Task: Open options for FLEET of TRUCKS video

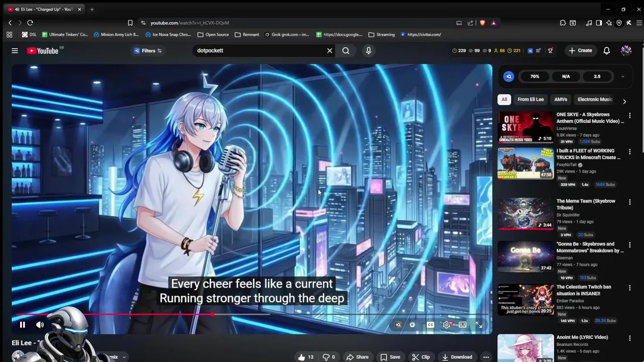Action: pos(629,151)
